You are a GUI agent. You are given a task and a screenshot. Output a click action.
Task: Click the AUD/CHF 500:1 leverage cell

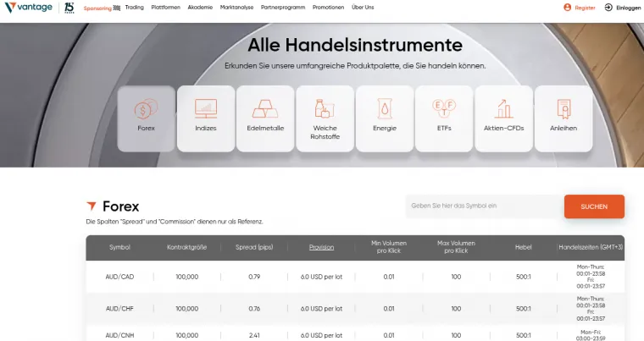524,309
